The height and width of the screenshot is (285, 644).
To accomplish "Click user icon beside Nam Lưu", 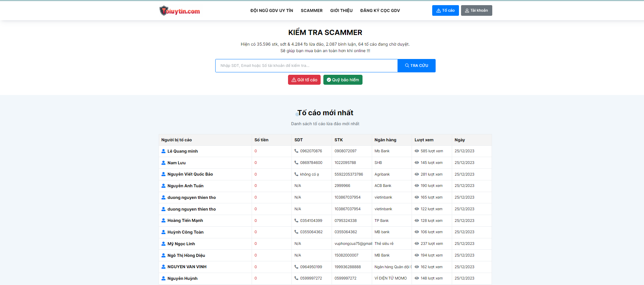I will click(x=163, y=163).
